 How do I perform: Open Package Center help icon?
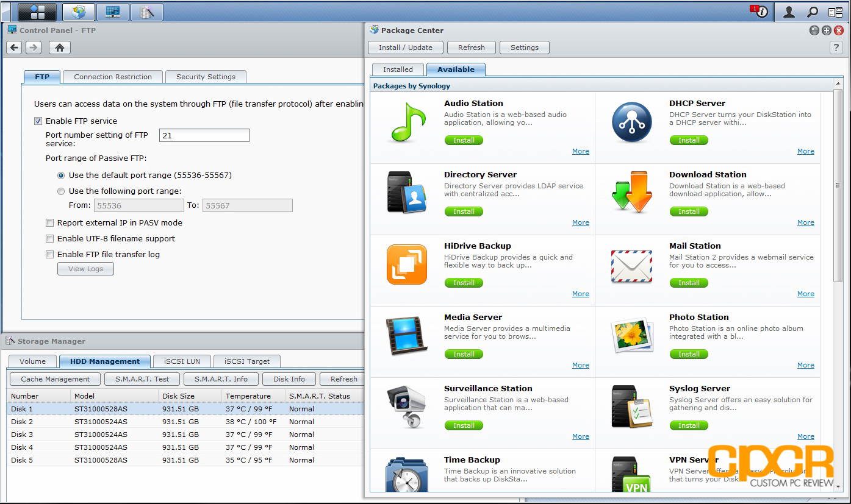tap(836, 48)
